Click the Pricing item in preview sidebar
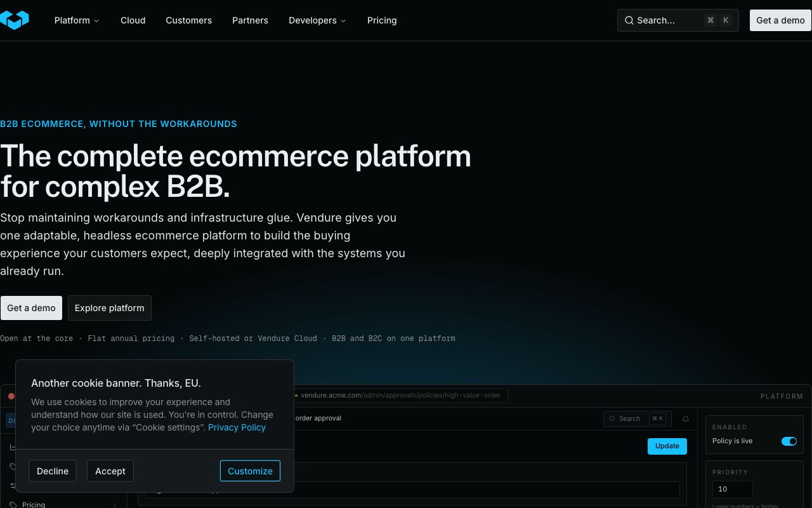 click(x=63, y=504)
